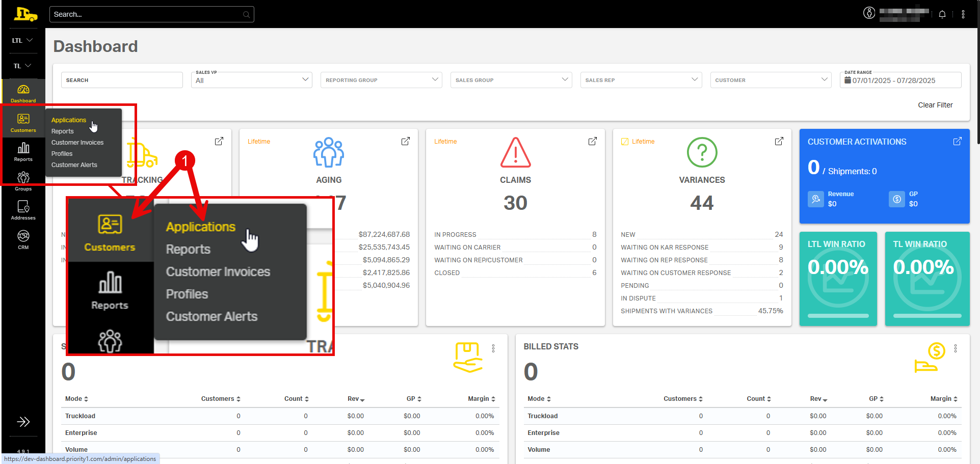980x464 pixels.
Task: Open the CRM sidebar icon
Action: point(23,240)
